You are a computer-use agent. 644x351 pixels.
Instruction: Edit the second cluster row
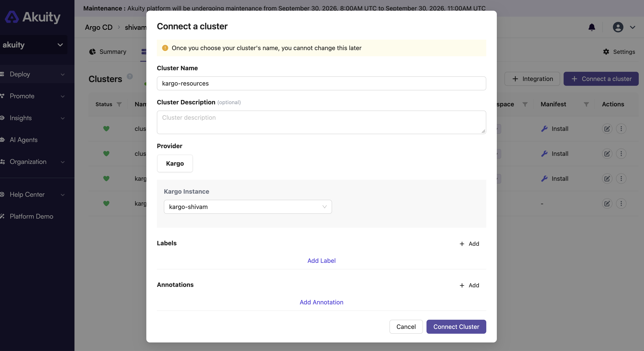[x=607, y=154]
